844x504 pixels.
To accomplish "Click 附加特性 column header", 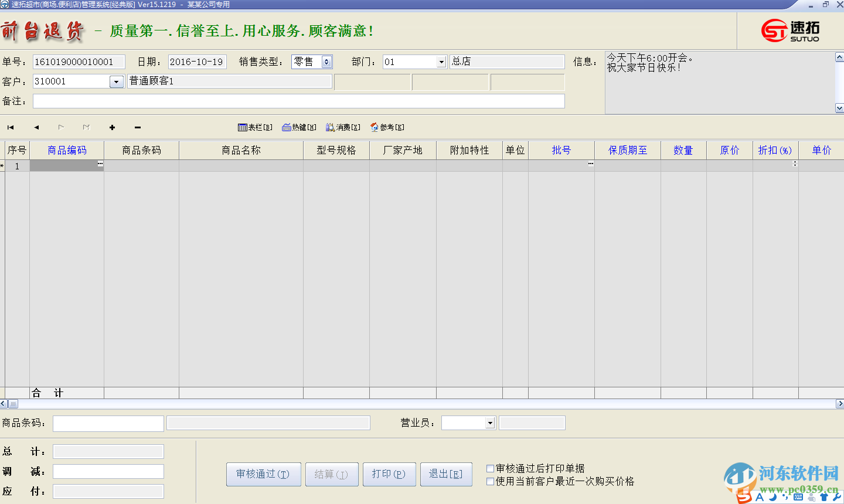I will pos(469,150).
